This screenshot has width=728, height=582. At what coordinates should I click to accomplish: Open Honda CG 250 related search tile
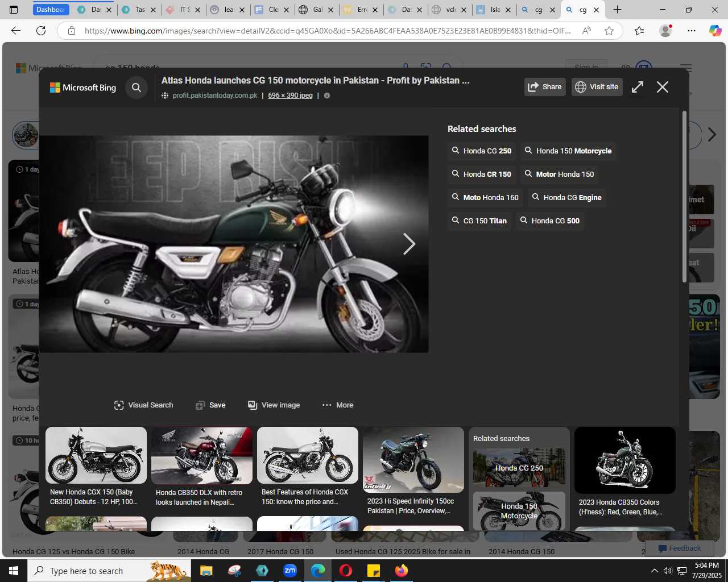[519, 468]
